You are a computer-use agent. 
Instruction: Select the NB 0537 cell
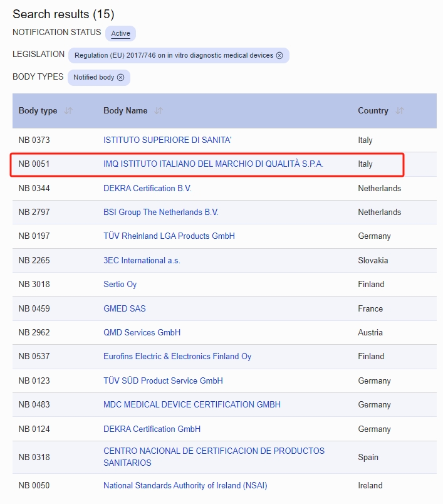click(34, 357)
